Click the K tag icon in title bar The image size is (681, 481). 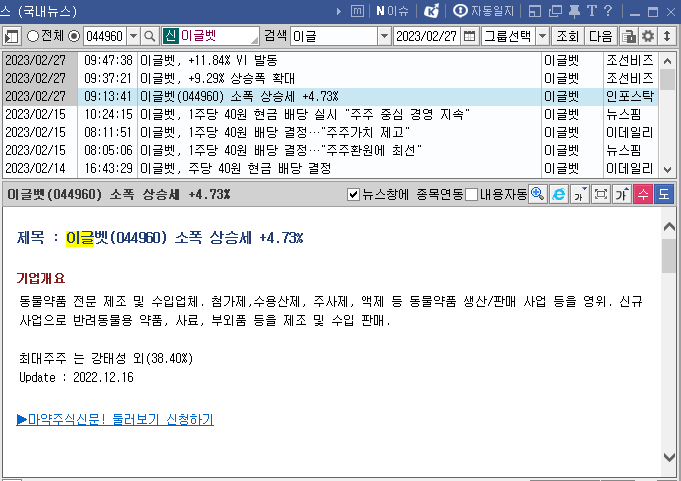[x=431, y=11]
